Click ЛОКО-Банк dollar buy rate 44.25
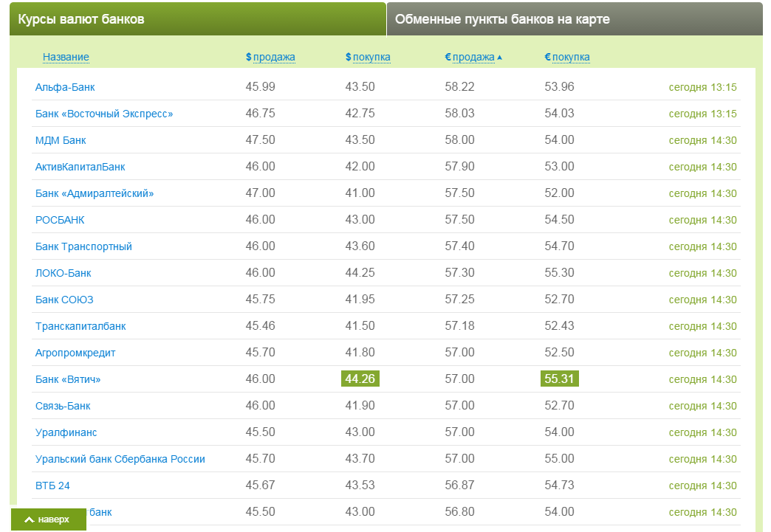The height and width of the screenshot is (532, 771). 360,272
